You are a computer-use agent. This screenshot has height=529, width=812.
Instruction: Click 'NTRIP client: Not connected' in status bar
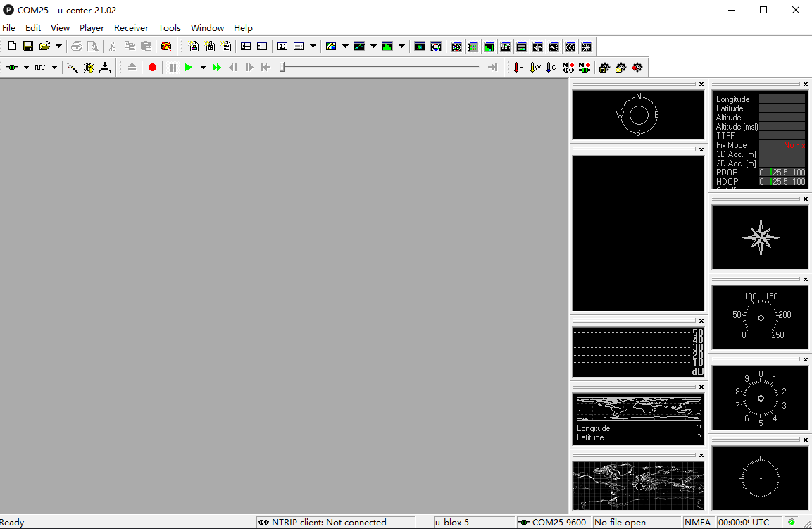tap(329, 522)
